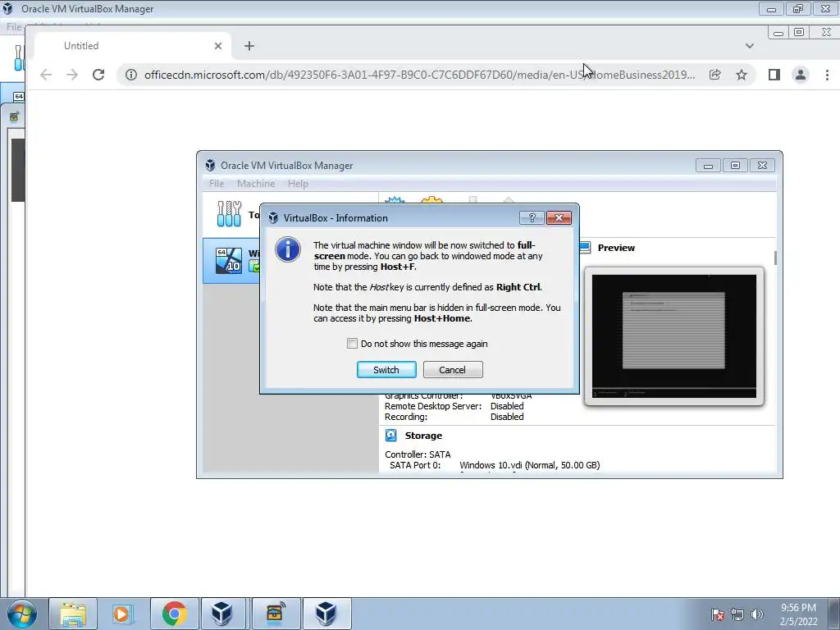Open a new tab with the plus button

point(249,46)
